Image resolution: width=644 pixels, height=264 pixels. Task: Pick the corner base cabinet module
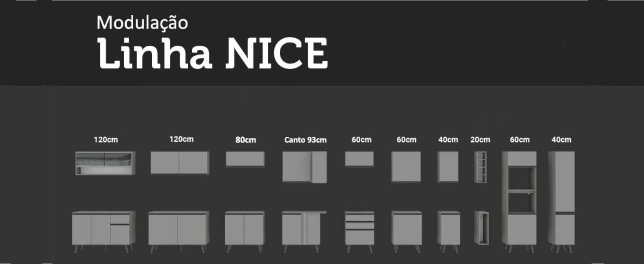point(304,229)
